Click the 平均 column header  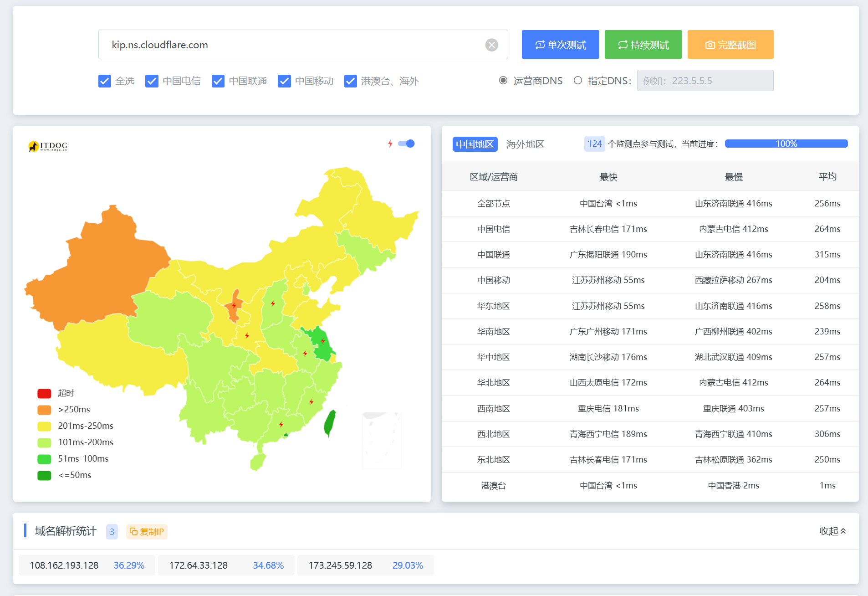[827, 177]
